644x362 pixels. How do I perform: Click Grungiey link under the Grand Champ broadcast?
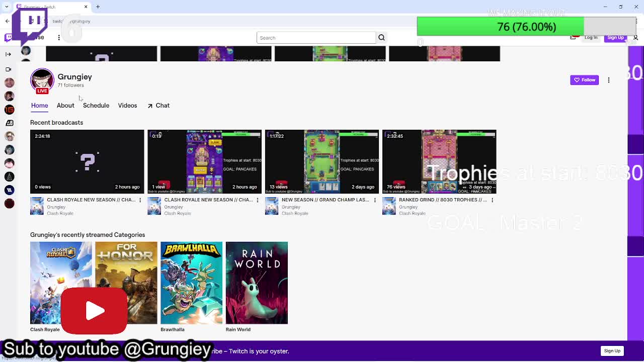click(x=291, y=207)
